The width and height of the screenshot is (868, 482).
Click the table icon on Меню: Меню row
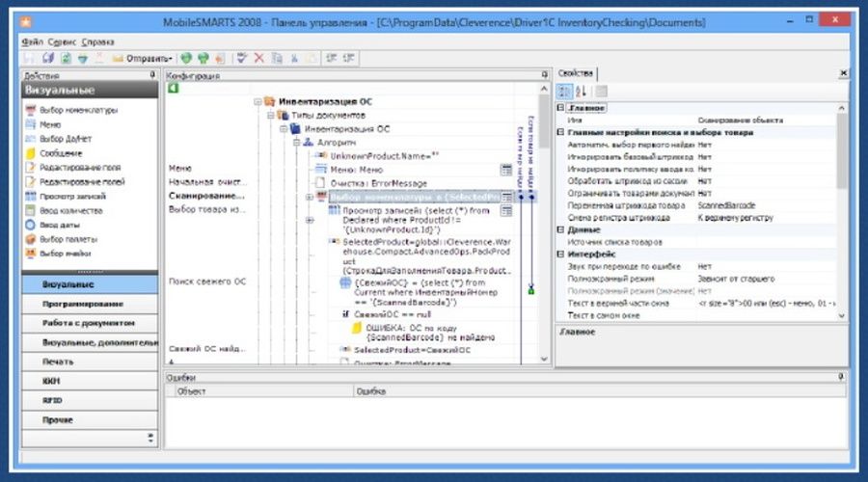point(506,170)
